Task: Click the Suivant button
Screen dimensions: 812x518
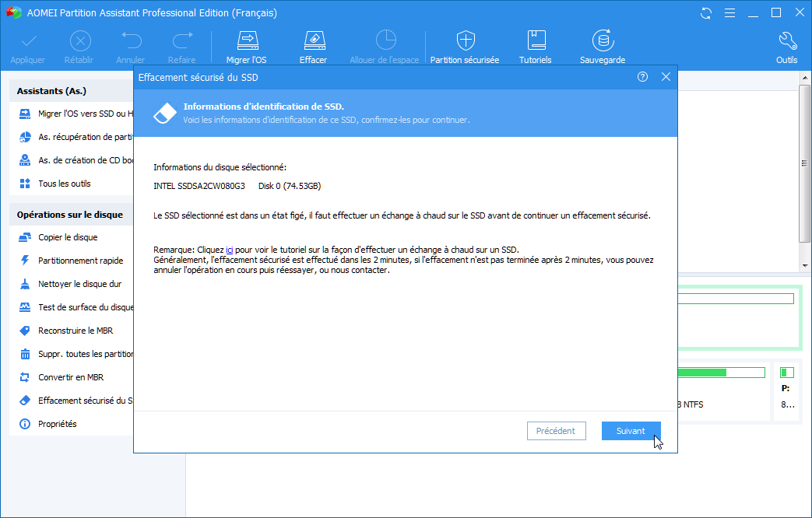Action: coord(631,431)
